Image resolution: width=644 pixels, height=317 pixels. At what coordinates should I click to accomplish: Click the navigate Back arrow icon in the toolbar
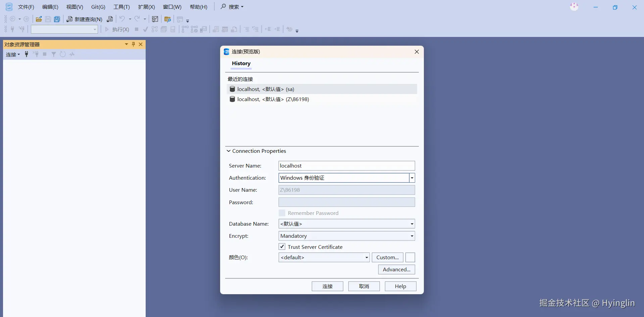(x=13, y=19)
